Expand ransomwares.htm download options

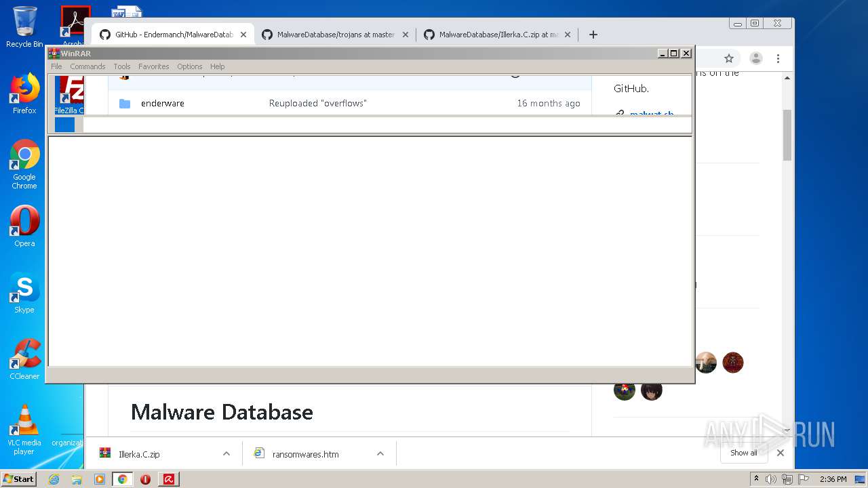coord(380,453)
